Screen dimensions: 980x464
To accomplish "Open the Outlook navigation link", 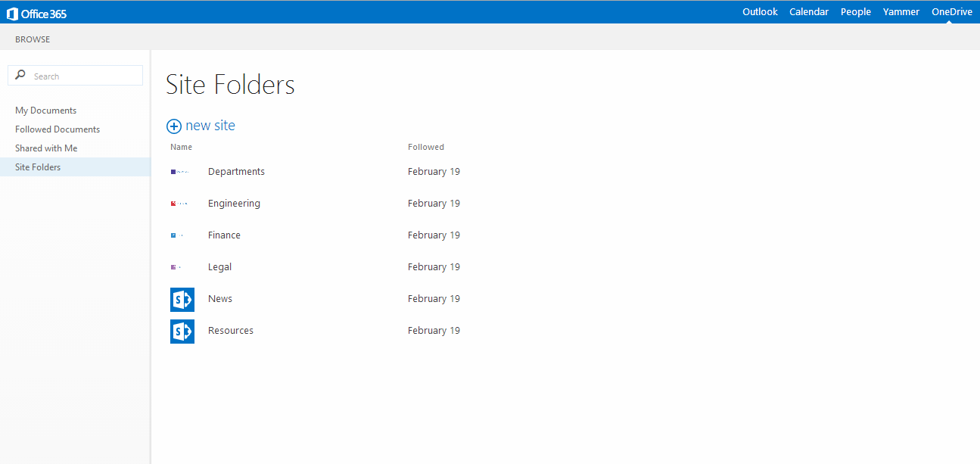I will pos(760,12).
